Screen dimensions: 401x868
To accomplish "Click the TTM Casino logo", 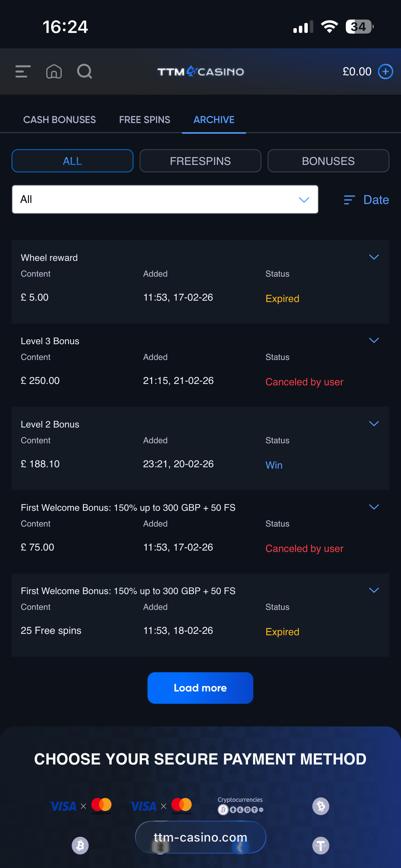I will (x=200, y=72).
